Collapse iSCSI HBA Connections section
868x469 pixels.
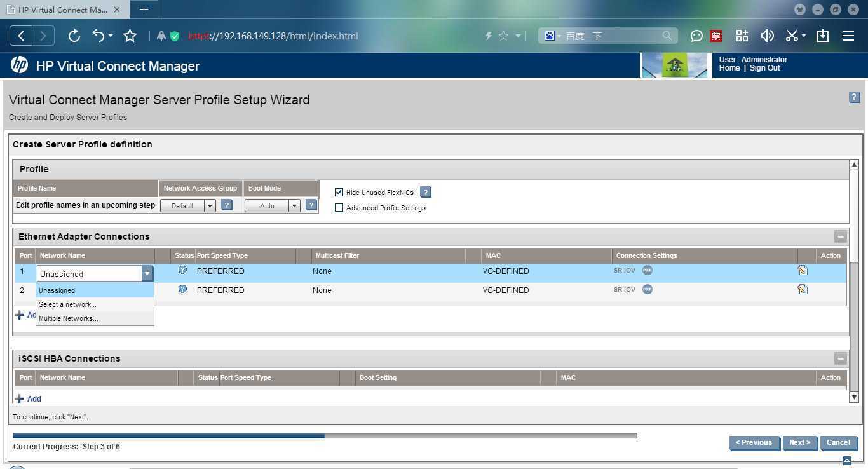pyautogui.click(x=841, y=358)
